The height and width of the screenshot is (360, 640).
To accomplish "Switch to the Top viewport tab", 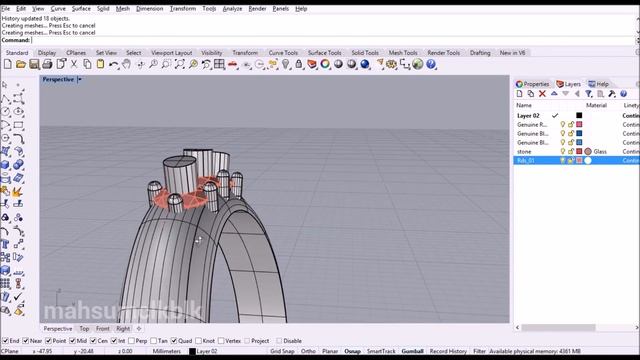I will click(84, 329).
